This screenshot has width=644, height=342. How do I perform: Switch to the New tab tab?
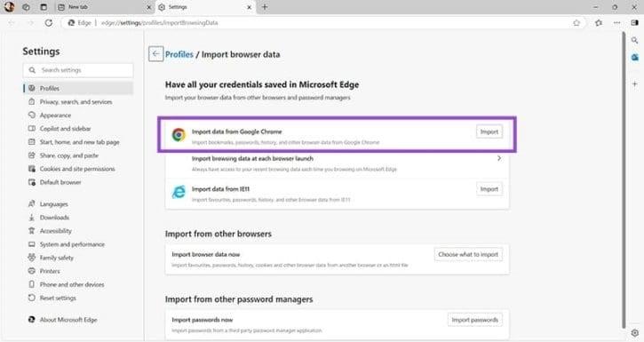[x=102, y=7]
